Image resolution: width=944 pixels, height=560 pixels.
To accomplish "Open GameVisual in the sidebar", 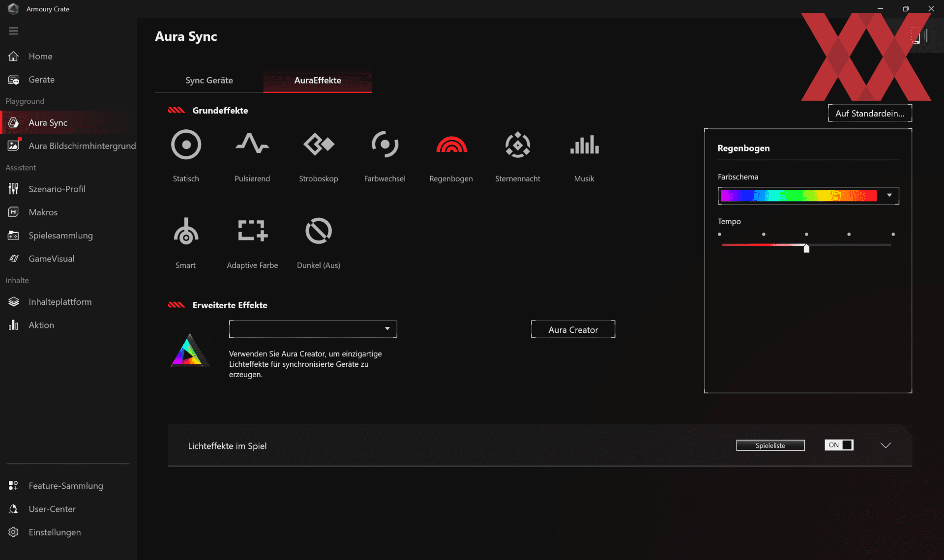I will tap(52, 259).
